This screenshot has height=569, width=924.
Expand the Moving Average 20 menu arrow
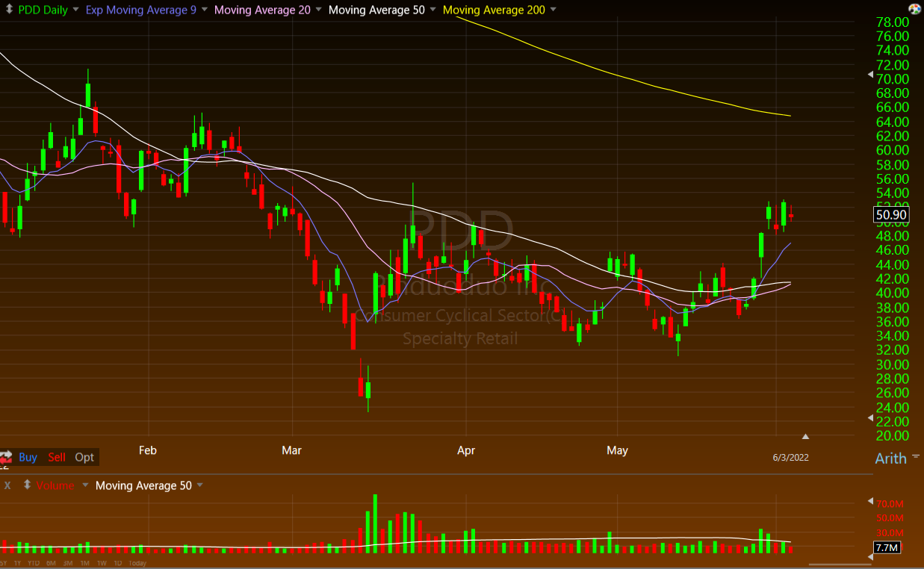pos(319,10)
